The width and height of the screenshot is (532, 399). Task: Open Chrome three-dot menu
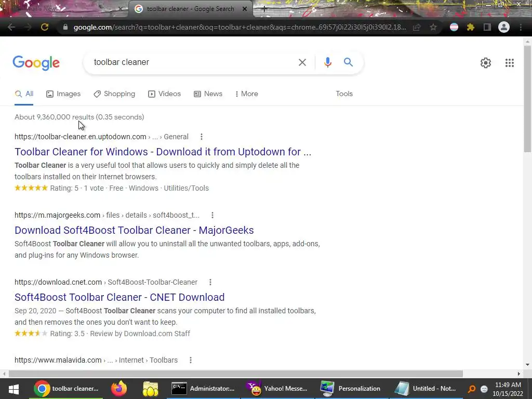tap(521, 27)
